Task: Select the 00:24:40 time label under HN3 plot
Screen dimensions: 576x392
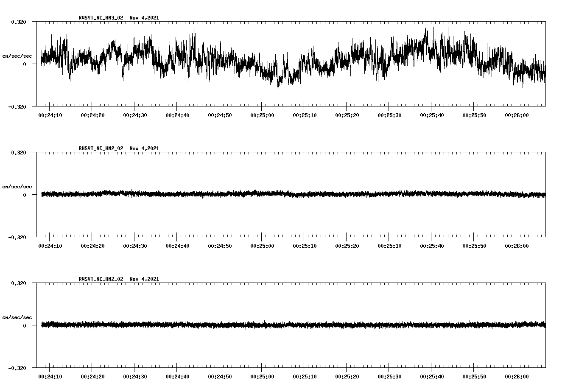Action: pyautogui.click(x=178, y=115)
